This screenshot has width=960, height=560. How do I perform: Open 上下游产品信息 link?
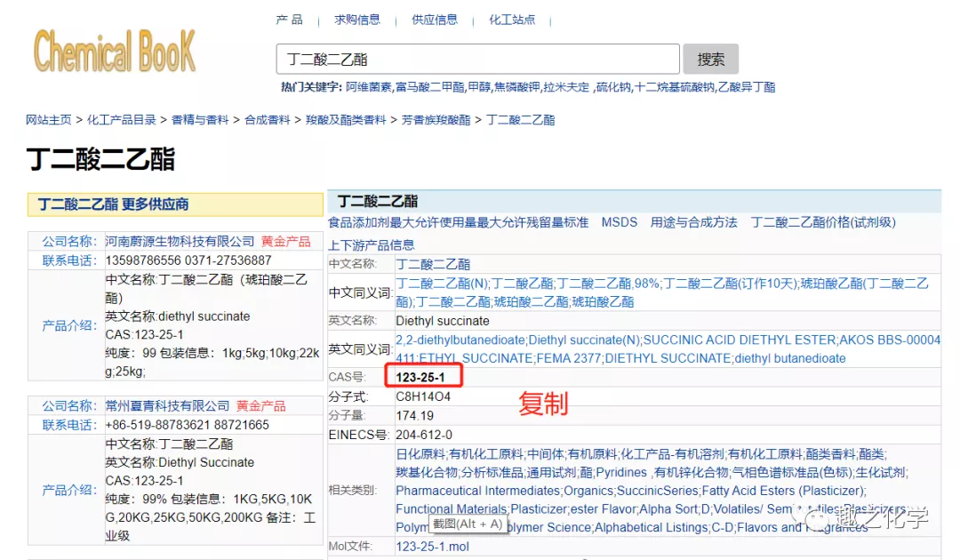371,245
